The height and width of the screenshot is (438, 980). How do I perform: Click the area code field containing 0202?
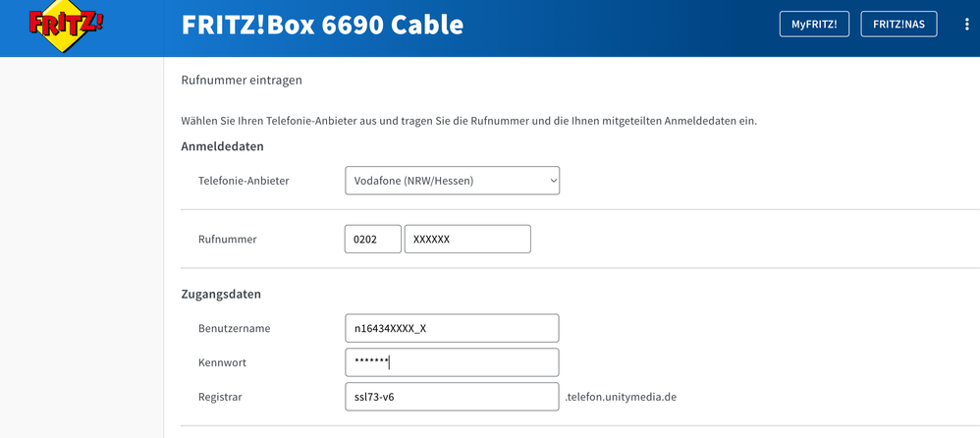[x=372, y=240]
